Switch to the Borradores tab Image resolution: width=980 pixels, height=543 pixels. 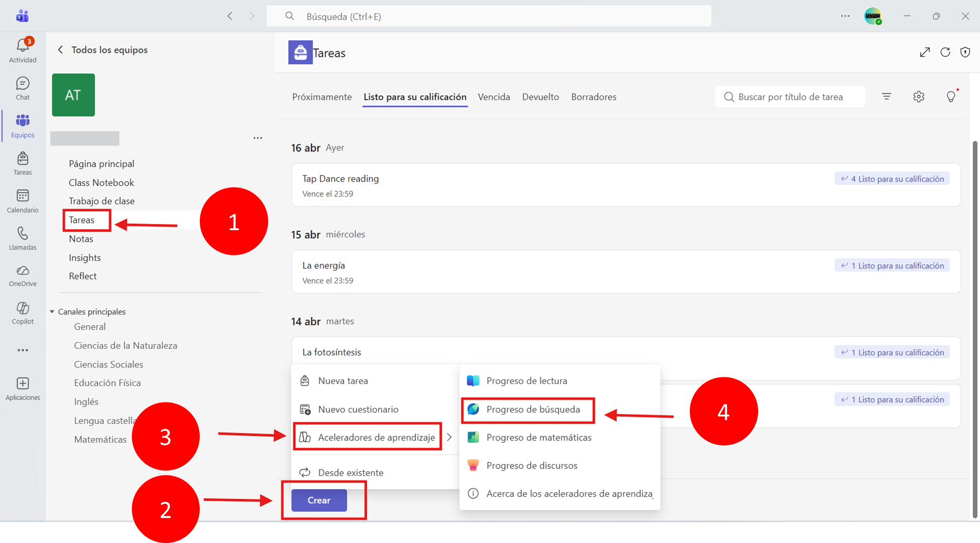tap(594, 97)
